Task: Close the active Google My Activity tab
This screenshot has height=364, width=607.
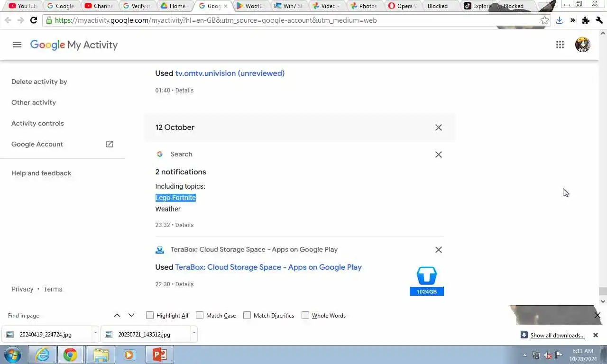Action: point(225,6)
